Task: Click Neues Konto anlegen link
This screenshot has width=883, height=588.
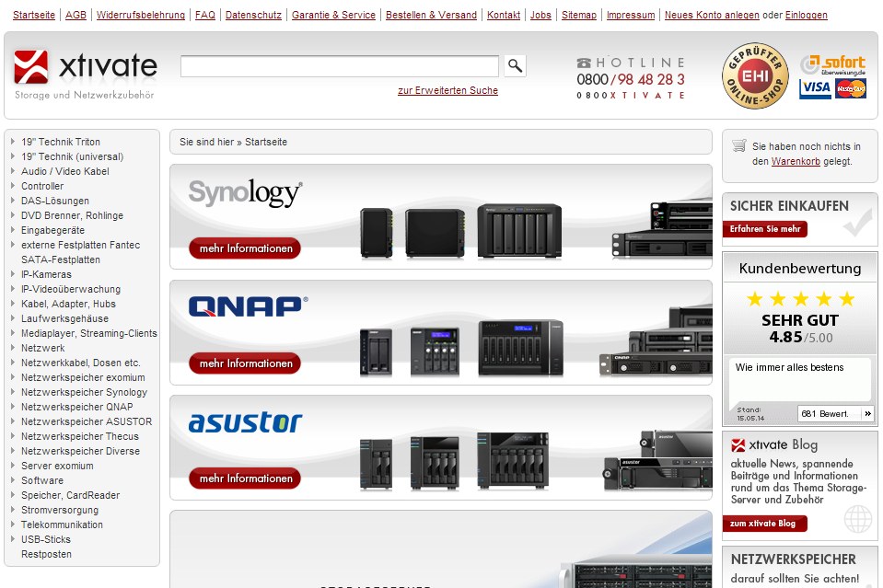Action: tap(712, 16)
